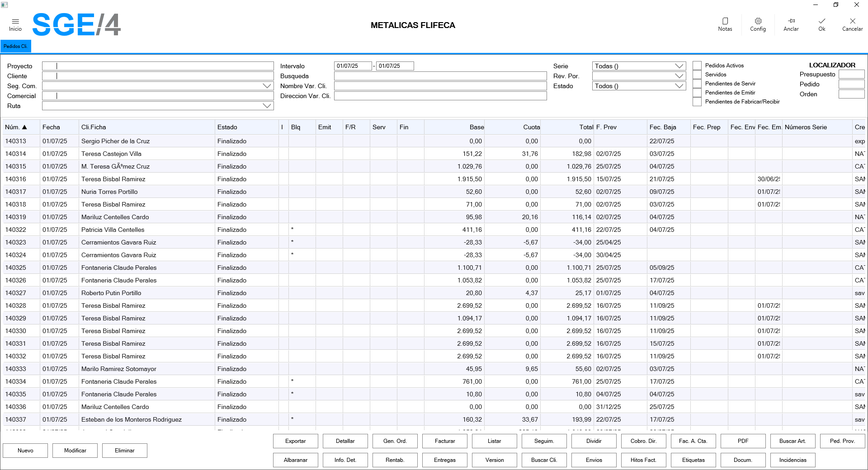Open the Seguim. button

[x=544, y=441]
